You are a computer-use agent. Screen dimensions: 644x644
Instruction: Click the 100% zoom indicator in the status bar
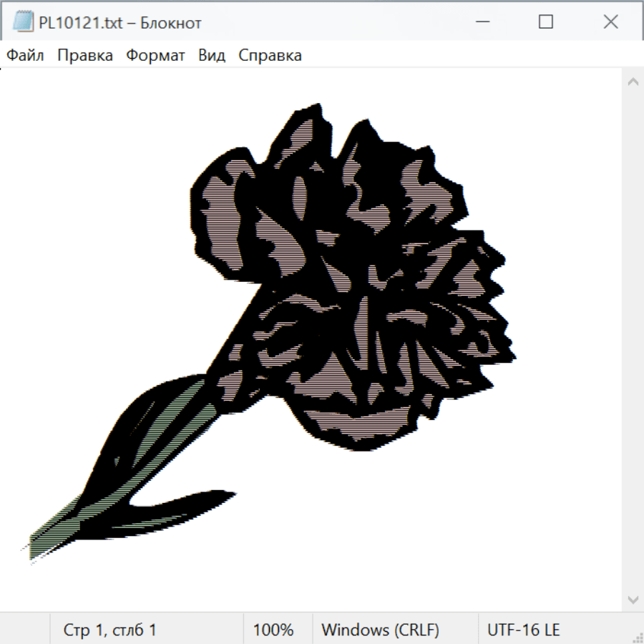[x=273, y=630]
